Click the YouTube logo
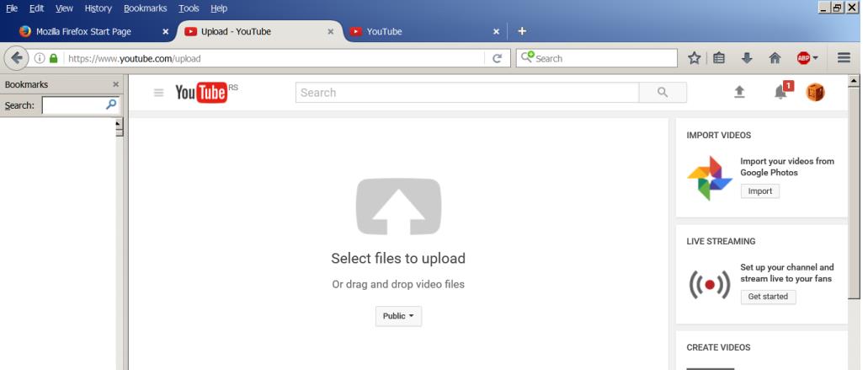This screenshot has height=370, width=868. coord(201,93)
